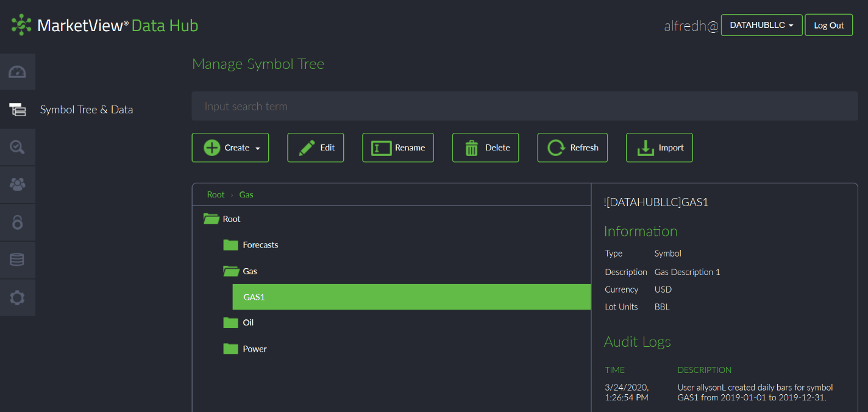
Task: Select the Symbol Tree & Data sidebar icon
Action: (17, 110)
